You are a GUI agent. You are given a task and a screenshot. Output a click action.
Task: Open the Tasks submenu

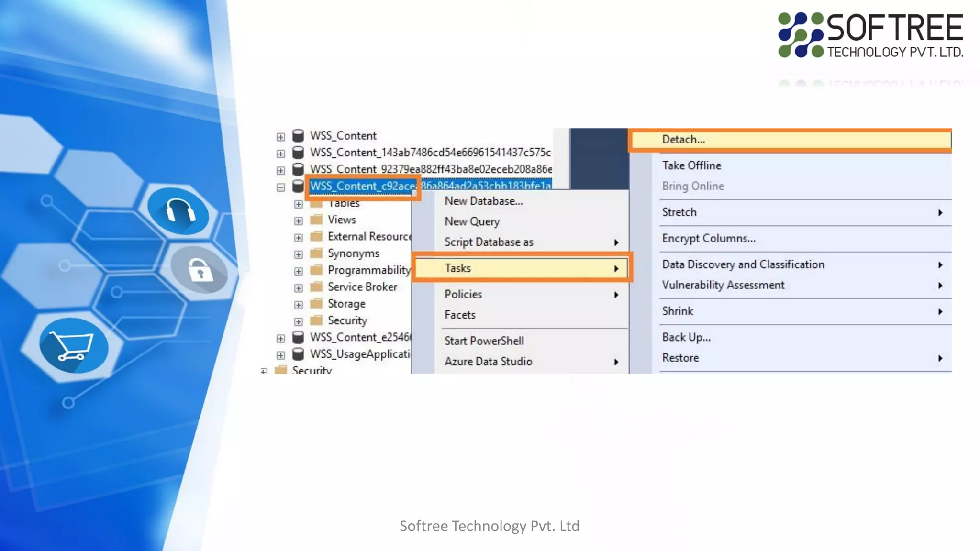click(522, 268)
